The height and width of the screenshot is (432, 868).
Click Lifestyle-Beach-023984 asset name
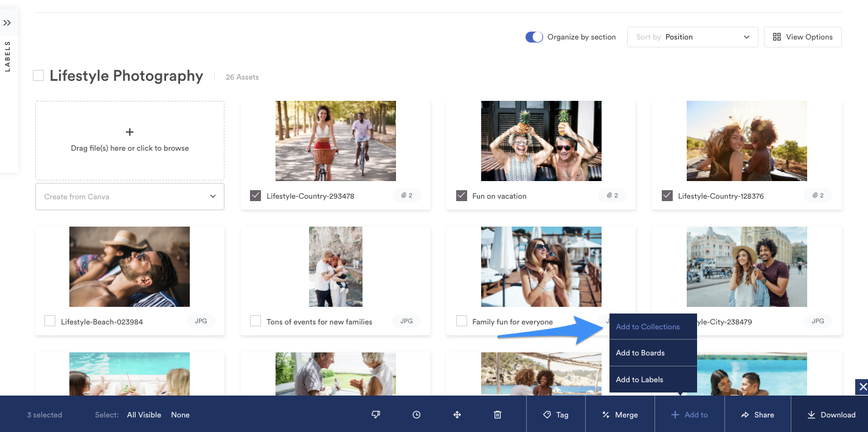click(102, 322)
